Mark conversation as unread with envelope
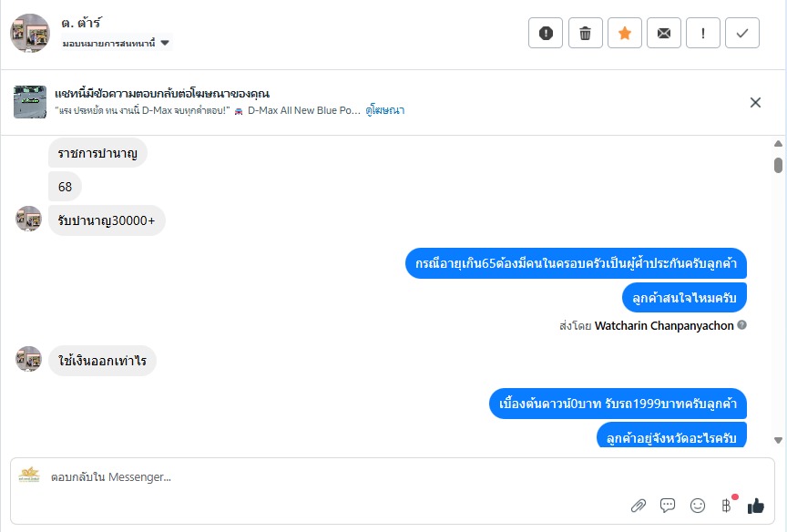This screenshot has height=532, width=787. pos(664,34)
